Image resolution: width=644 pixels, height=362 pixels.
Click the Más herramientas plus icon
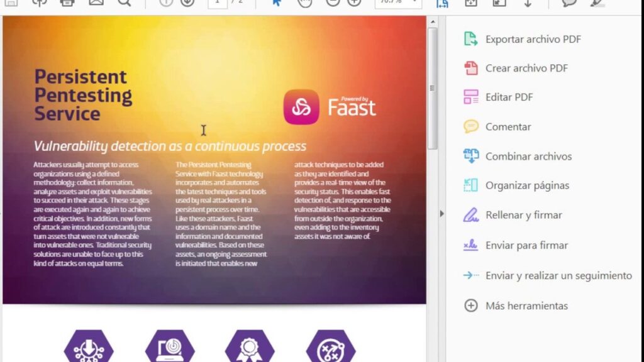pos(470,306)
